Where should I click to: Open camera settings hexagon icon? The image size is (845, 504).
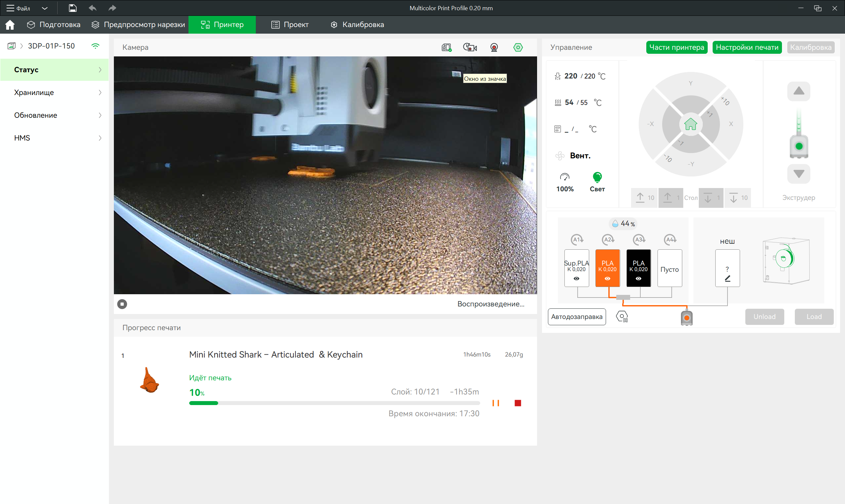click(518, 47)
